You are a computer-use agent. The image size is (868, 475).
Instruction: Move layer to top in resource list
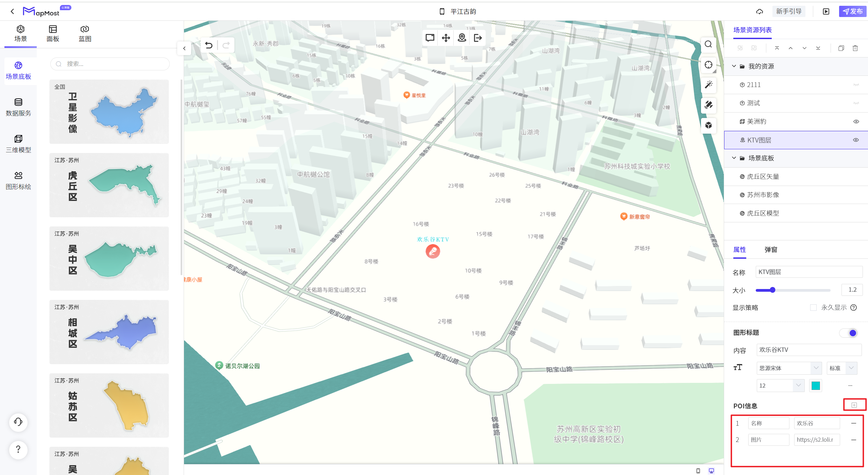tap(777, 48)
